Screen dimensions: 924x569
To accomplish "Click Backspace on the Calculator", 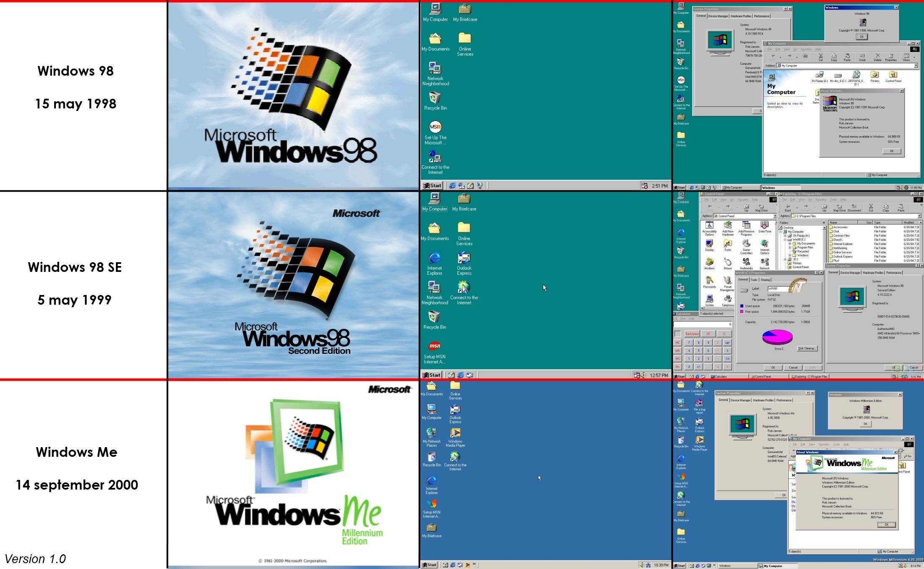I will [692, 334].
